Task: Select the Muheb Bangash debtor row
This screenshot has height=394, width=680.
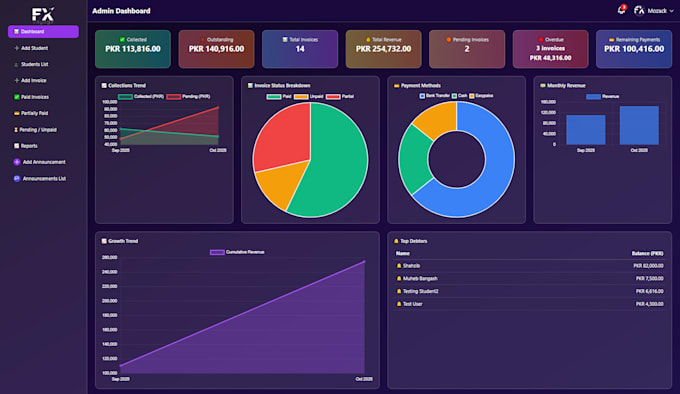Action: (x=530, y=279)
